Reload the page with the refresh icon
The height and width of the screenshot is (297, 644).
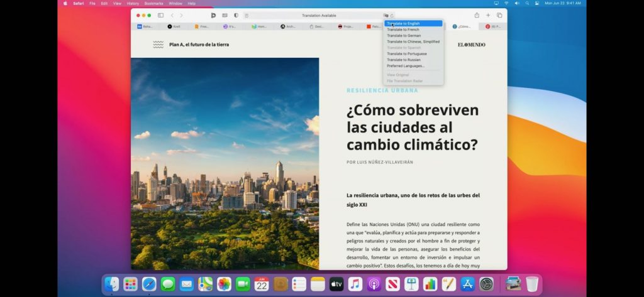point(392,16)
